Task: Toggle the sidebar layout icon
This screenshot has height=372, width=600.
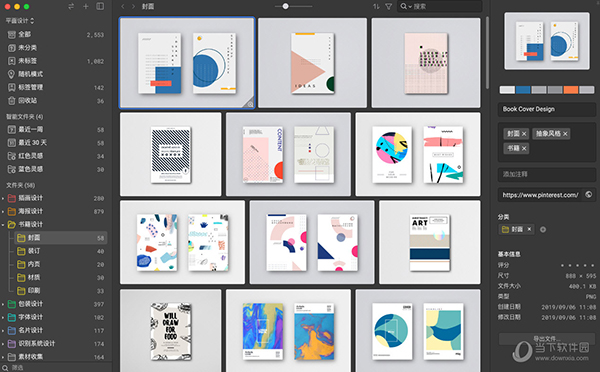Action: point(100,7)
